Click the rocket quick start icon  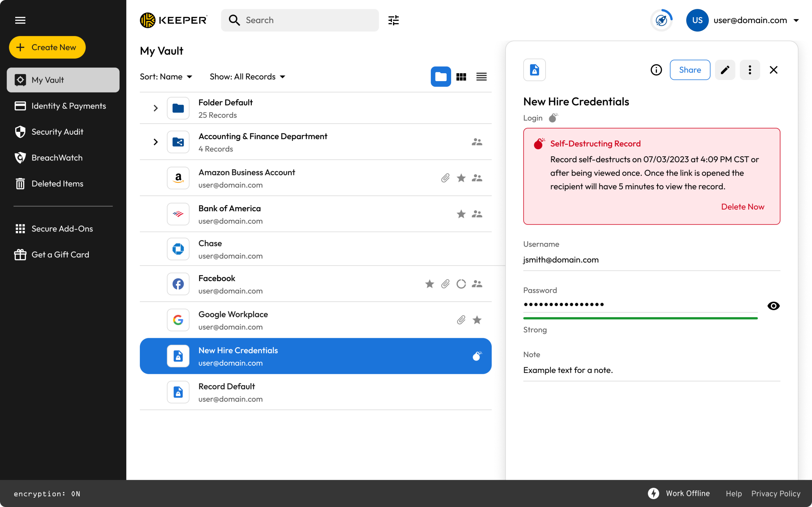[x=661, y=20]
